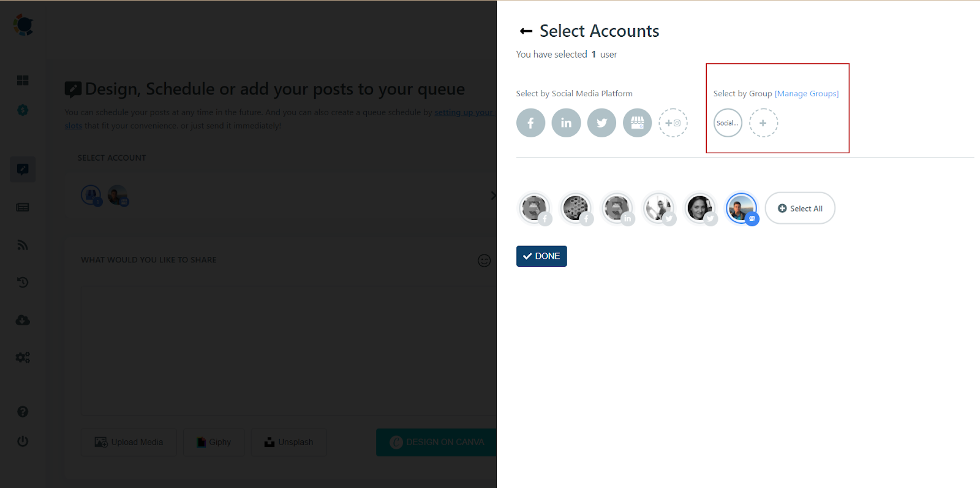This screenshot has width=980, height=488.
Task: Click first selected account avatar under Select Account
Action: point(91,196)
